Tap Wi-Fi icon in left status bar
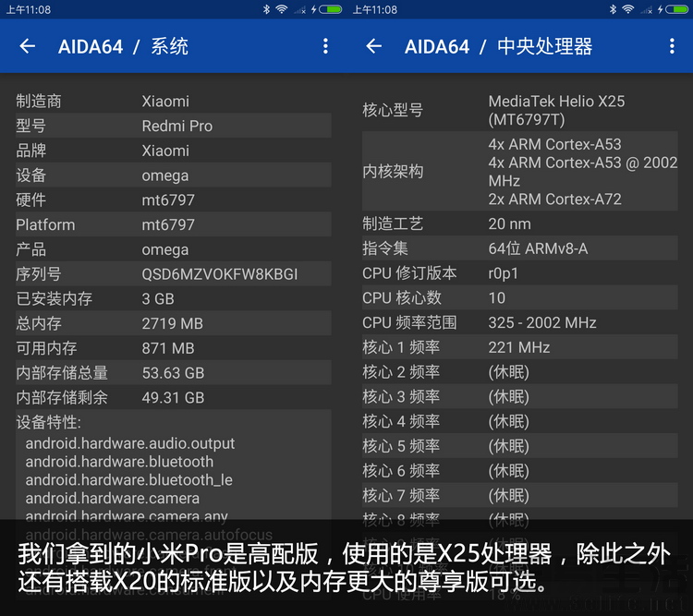 coord(281,9)
